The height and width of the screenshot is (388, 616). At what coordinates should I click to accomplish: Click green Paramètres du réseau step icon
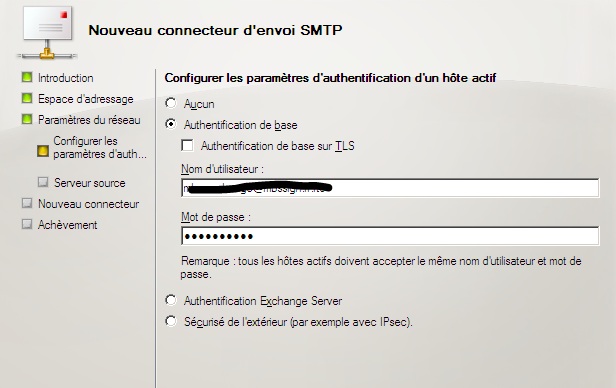pos(27,119)
